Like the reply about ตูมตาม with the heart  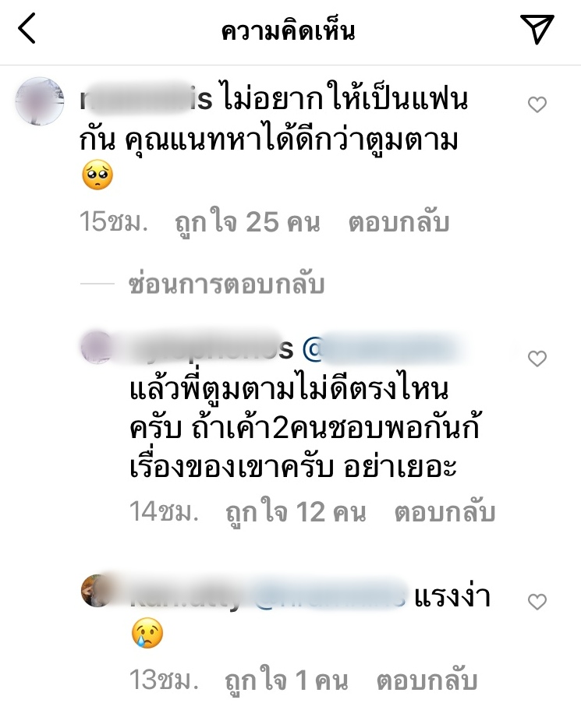click(537, 359)
